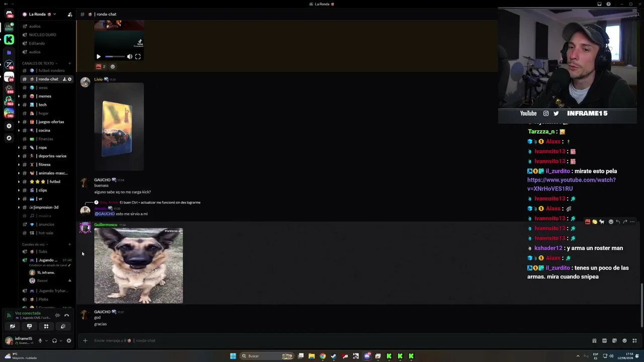The width and height of the screenshot is (644, 362).
Task: Toggle noise suppression waveform icon
Action: (57, 315)
